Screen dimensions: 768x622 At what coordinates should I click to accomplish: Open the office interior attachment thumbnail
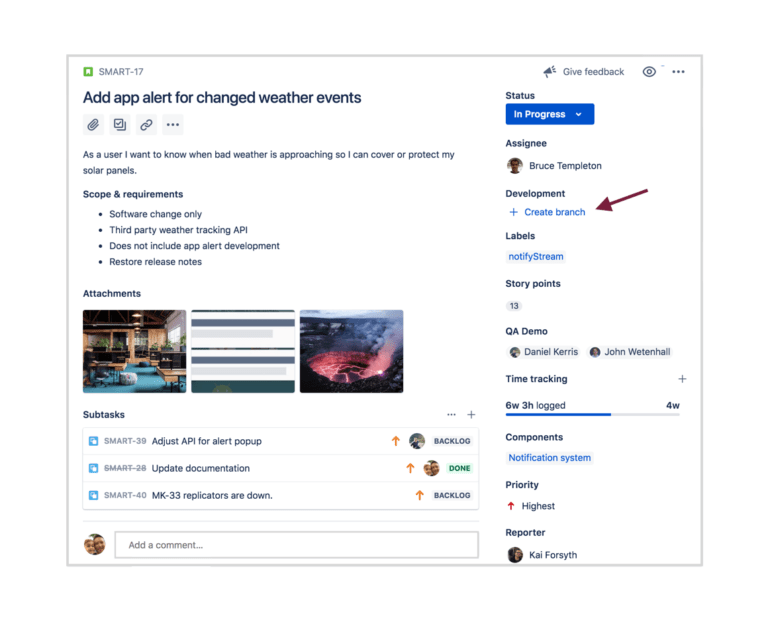tap(135, 351)
